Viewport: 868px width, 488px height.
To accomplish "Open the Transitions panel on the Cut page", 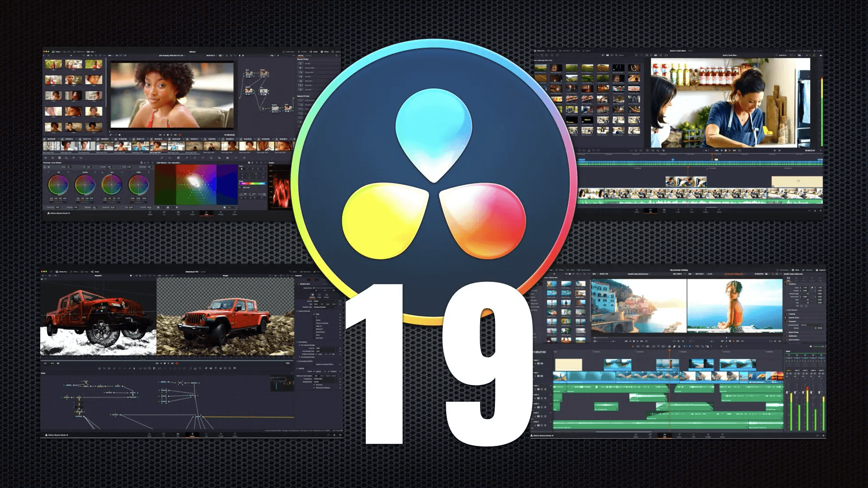I will click(x=564, y=50).
